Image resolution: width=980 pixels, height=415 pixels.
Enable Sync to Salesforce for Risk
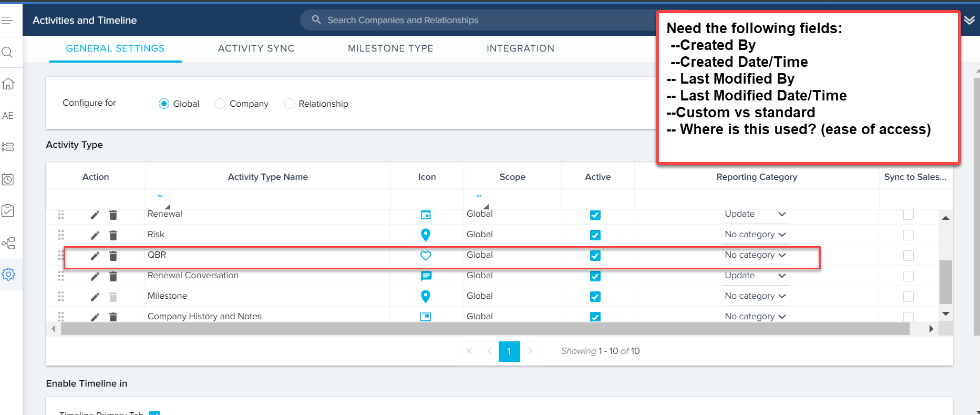909,235
